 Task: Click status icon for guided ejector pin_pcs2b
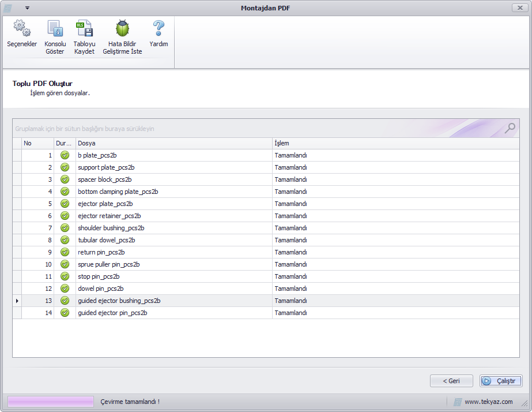point(65,313)
